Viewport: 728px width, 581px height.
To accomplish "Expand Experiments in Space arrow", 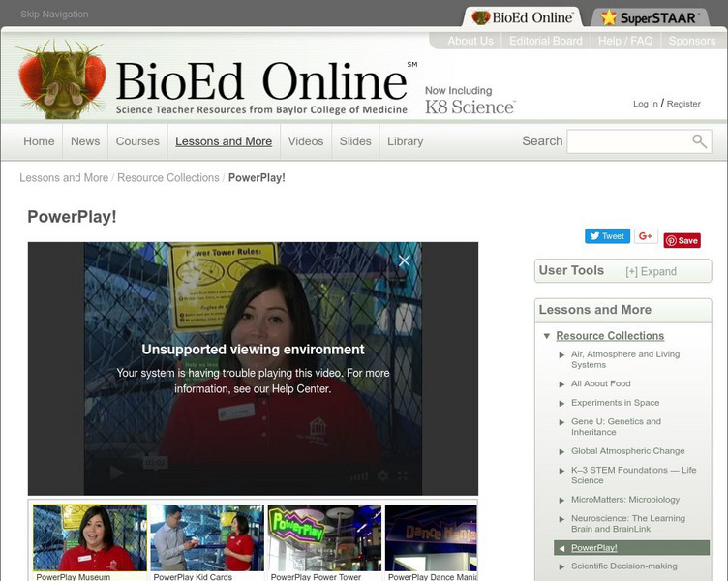I will [561, 403].
